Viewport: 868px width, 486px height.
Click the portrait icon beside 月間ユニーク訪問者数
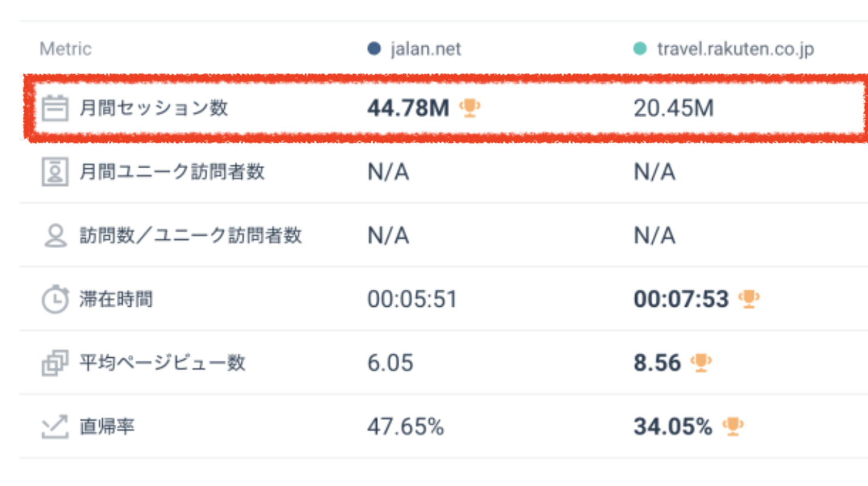tap(55, 173)
